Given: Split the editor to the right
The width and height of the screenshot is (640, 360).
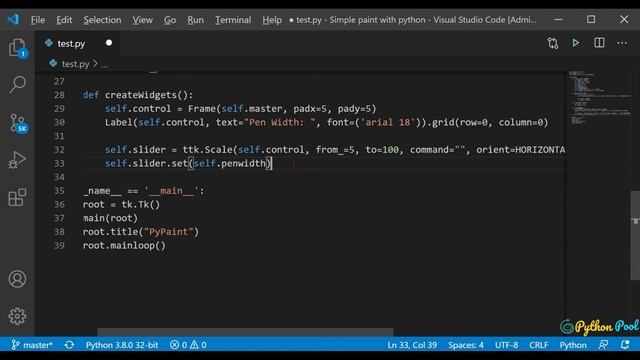Looking at the screenshot, I should (x=599, y=43).
